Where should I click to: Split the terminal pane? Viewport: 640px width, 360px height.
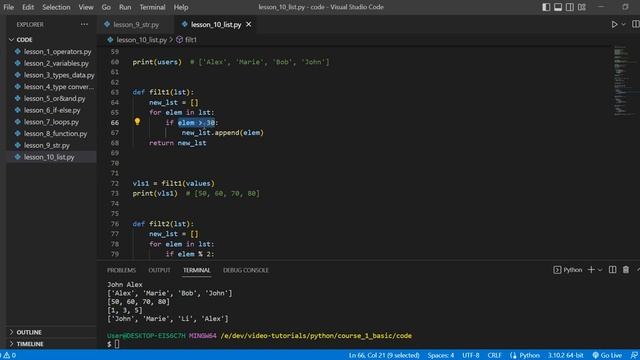(612, 270)
